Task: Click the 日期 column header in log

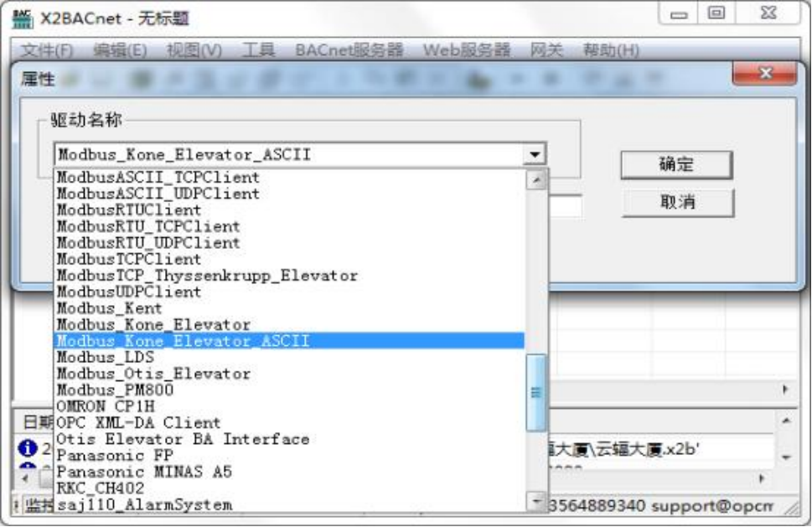Action: tap(39, 422)
